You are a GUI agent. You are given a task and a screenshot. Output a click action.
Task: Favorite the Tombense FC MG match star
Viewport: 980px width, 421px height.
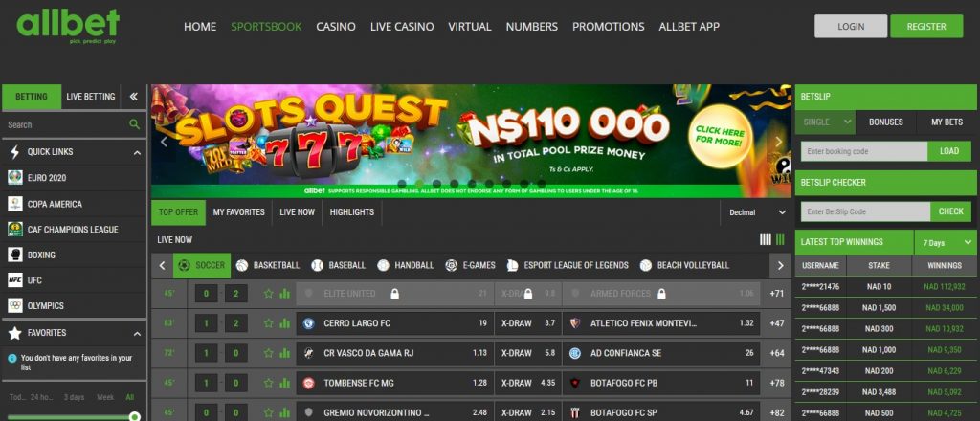269,383
